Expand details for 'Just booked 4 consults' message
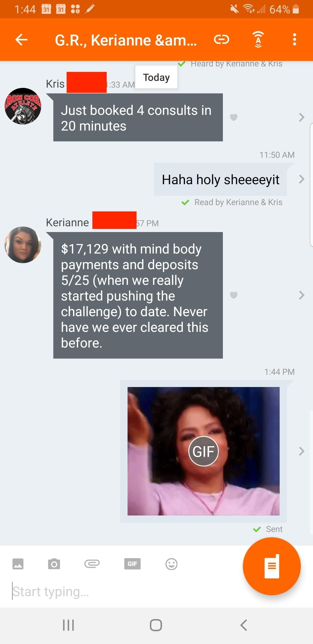313x644 pixels. (x=301, y=117)
